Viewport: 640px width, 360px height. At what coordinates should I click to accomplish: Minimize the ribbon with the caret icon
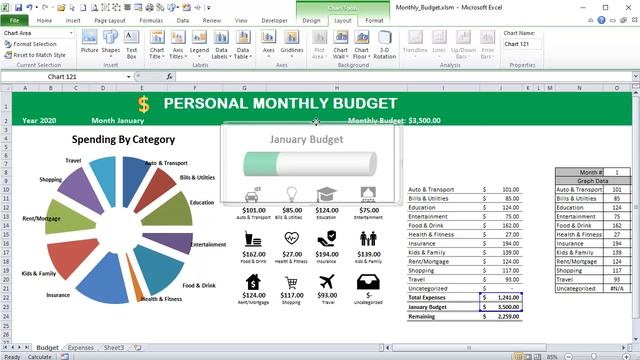pos(591,20)
